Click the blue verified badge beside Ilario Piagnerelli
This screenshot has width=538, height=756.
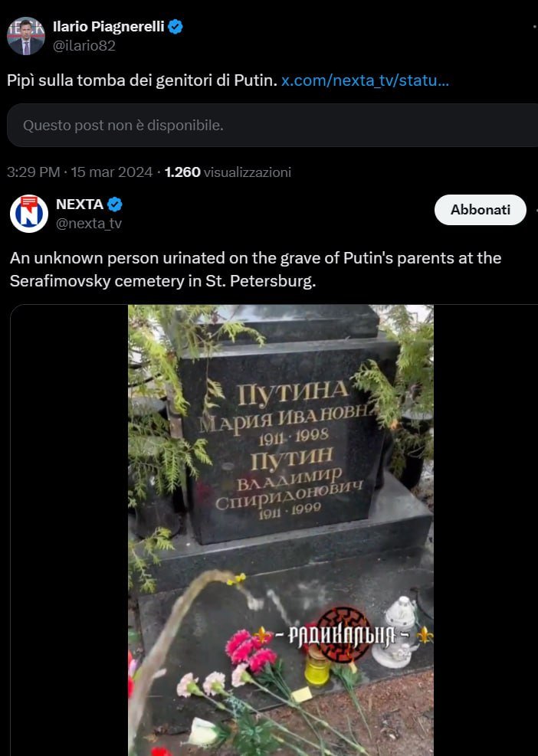pyautogui.click(x=176, y=27)
